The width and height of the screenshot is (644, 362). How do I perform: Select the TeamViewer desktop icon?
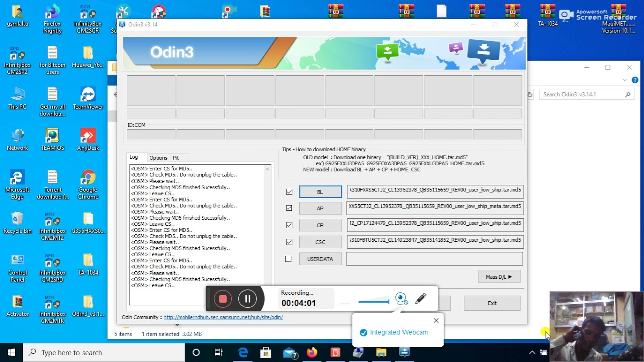point(88,99)
